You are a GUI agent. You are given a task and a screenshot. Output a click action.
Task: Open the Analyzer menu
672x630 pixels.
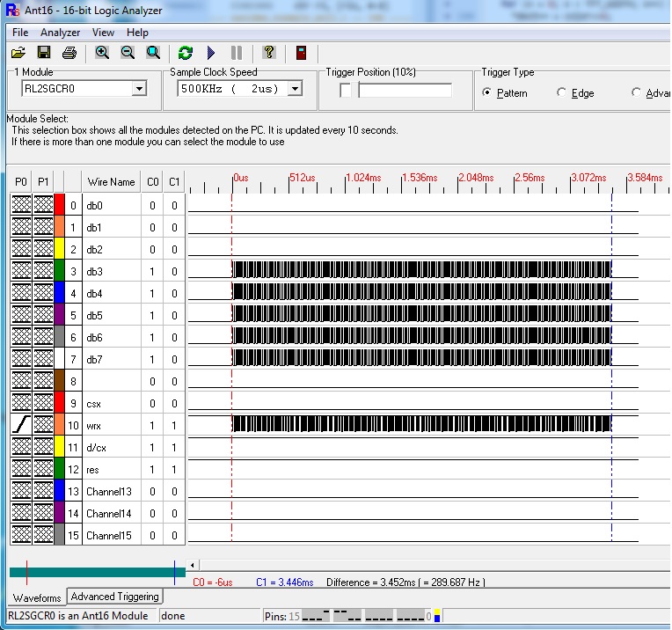click(60, 33)
